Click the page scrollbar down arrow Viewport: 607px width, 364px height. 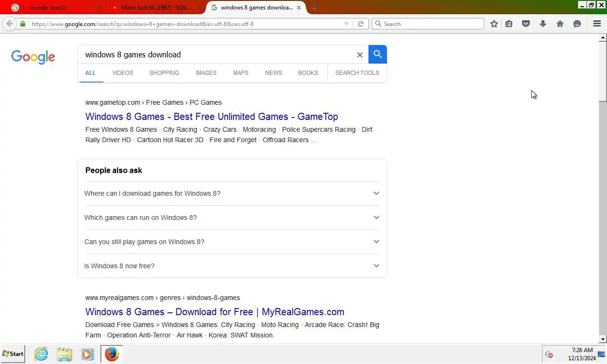point(603,339)
